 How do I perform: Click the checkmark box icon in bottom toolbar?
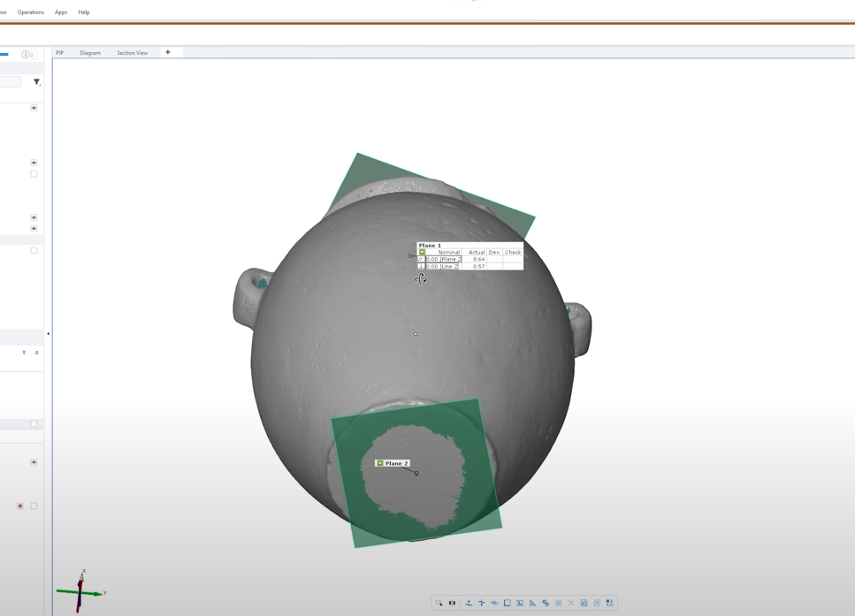(x=584, y=603)
